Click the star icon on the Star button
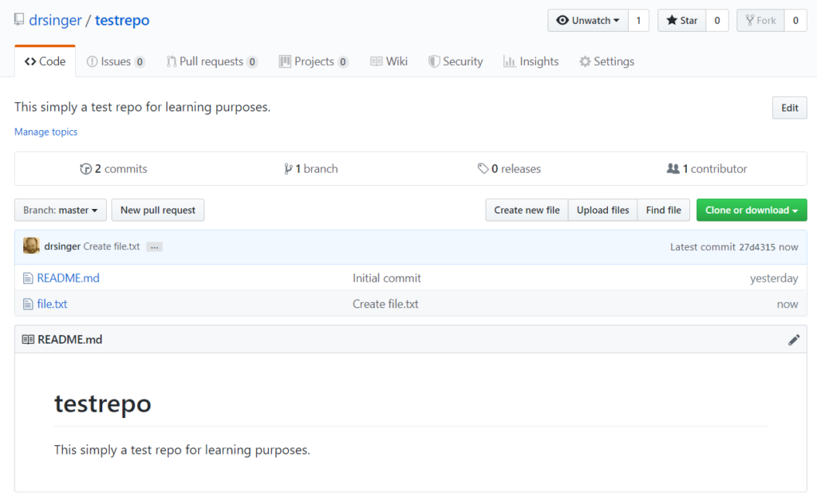 click(671, 21)
